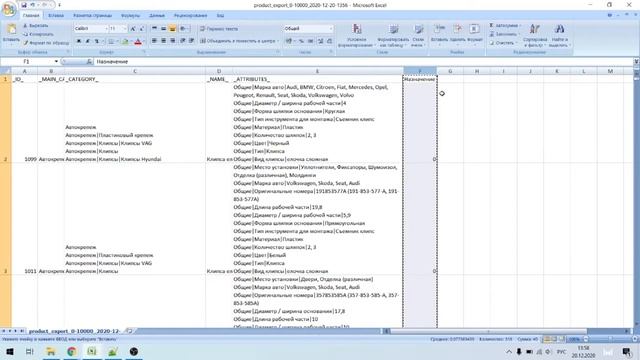The image size is (640, 360).
Task: Switch to the Вставка ribbon tab
Action: pyautogui.click(x=56, y=16)
